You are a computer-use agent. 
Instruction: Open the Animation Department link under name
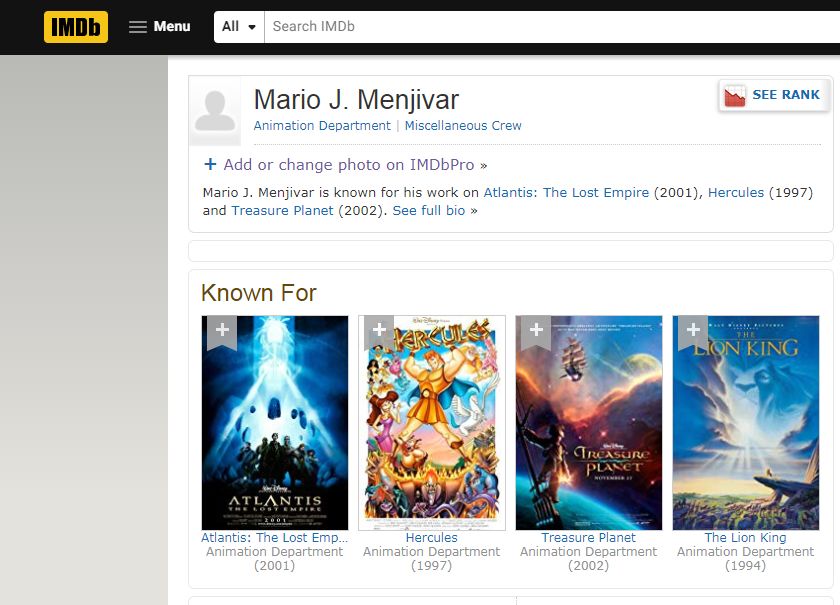click(322, 125)
